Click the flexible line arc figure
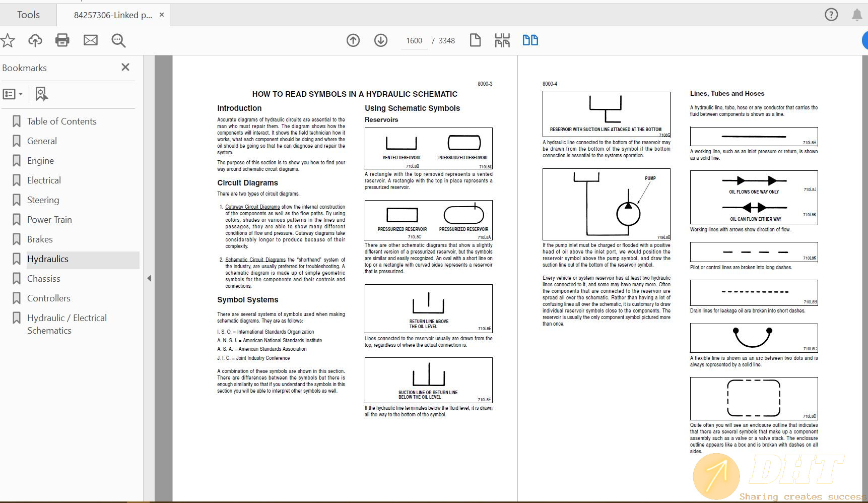The height and width of the screenshot is (503, 868). (x=754, y=337)
